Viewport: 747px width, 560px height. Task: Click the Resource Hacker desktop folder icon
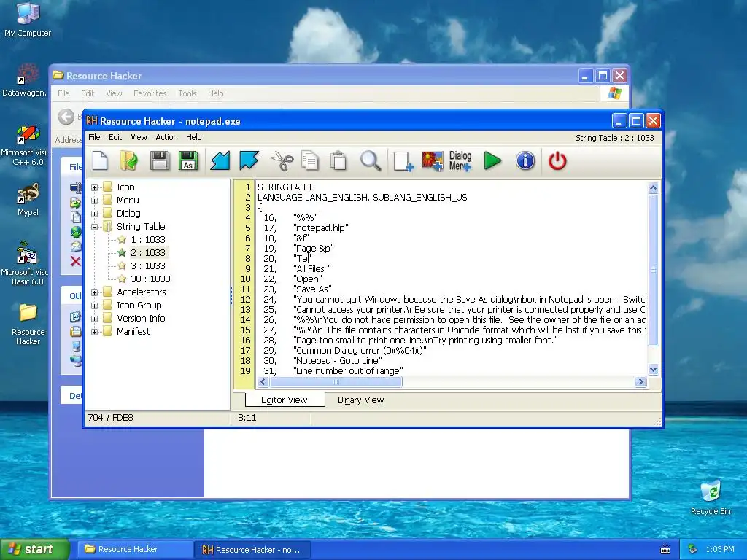28,313
